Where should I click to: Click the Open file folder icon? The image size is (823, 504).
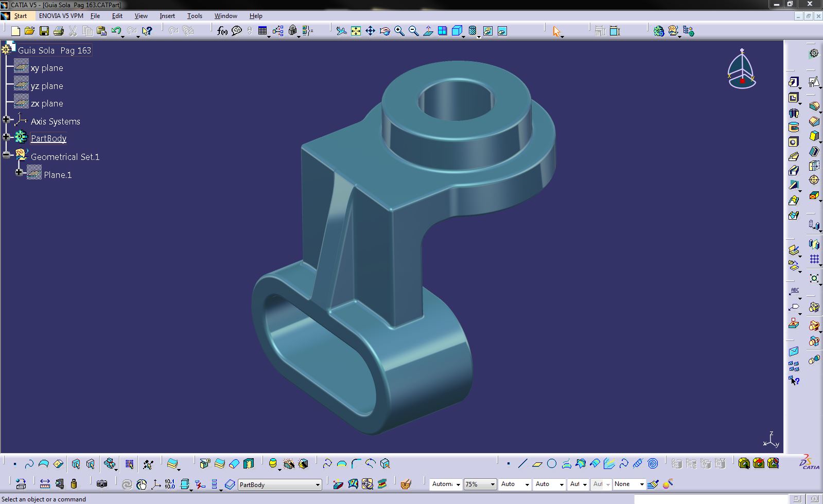point(29,31)
